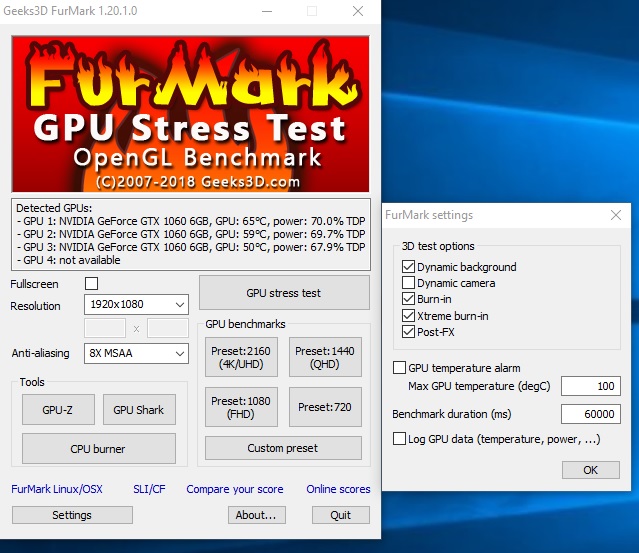Open the Anti-aliasing dropdown
Screen dimensions: 639x553
[x=136, y=353]
